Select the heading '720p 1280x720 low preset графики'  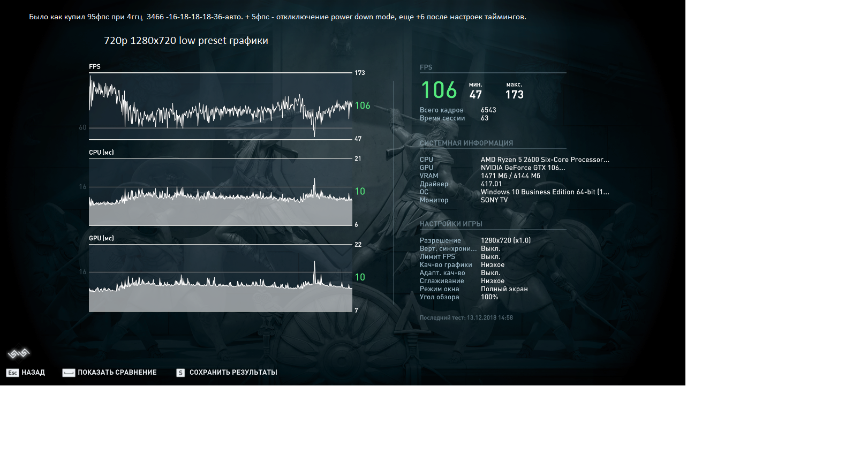coord(186,41)
